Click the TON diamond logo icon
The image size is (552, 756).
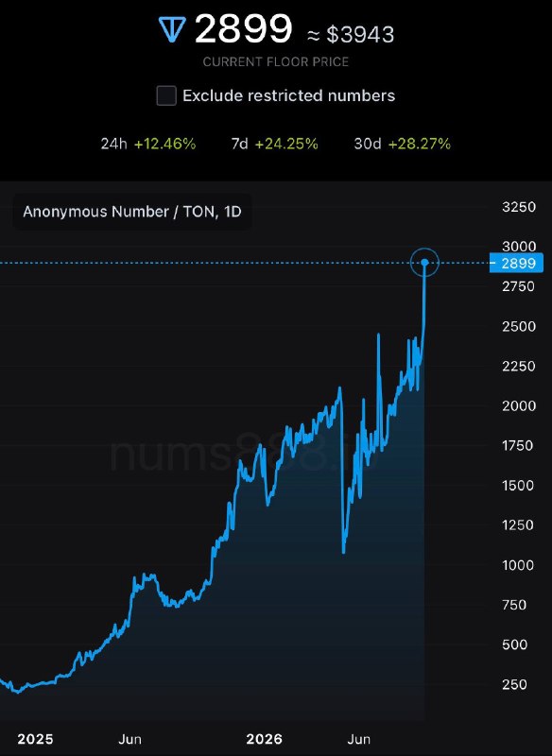[172, 30]
